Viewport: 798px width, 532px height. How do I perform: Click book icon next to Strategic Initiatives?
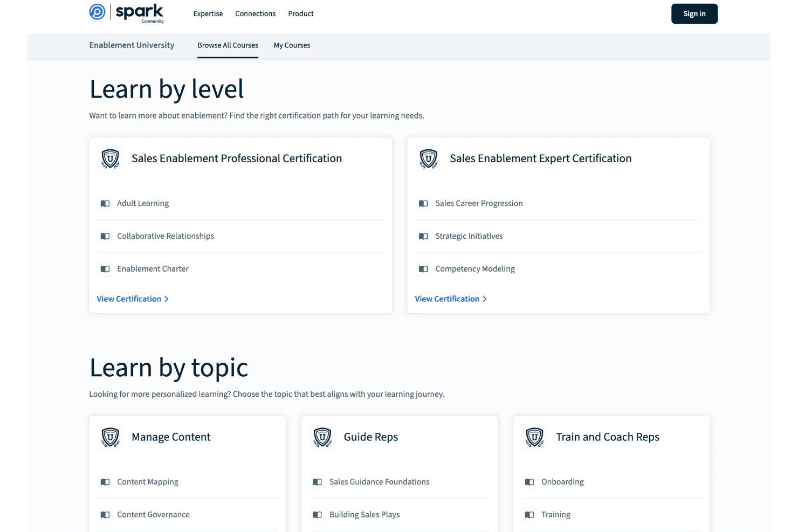coord(423,237)
